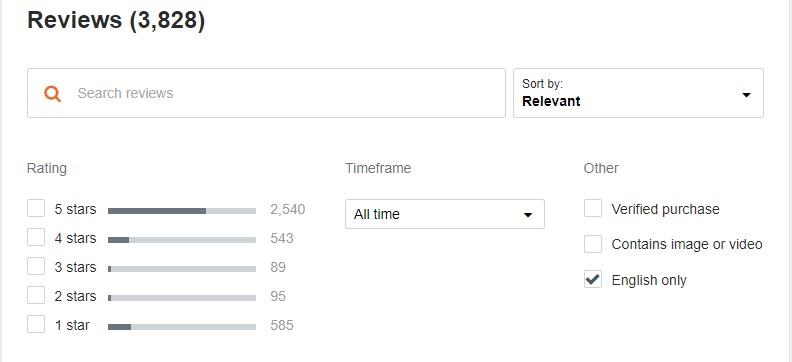The height and width of the screenshot is (362, 792).
Task: Click the All time dropdown caret
Action: pyautogui.click(x=528, y=215)
